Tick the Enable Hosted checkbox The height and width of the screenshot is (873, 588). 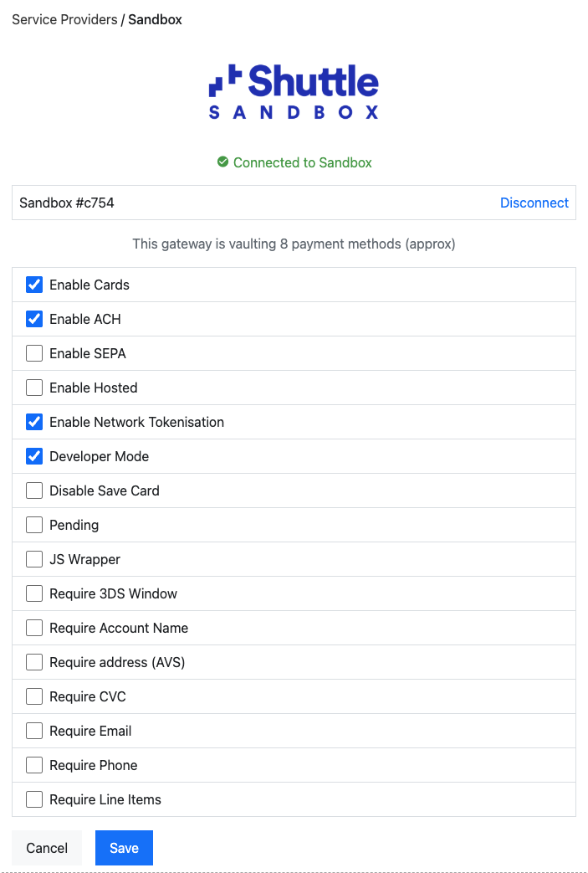tap(34, 388)
